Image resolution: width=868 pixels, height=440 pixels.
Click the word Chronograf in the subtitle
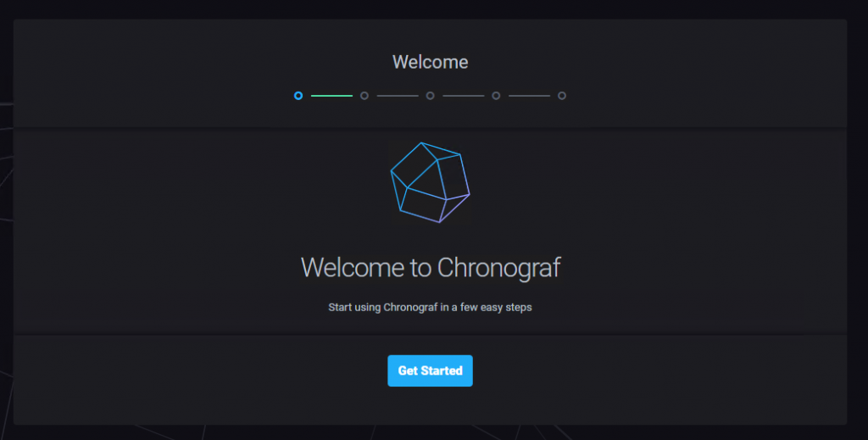click(x=409, y=308)
